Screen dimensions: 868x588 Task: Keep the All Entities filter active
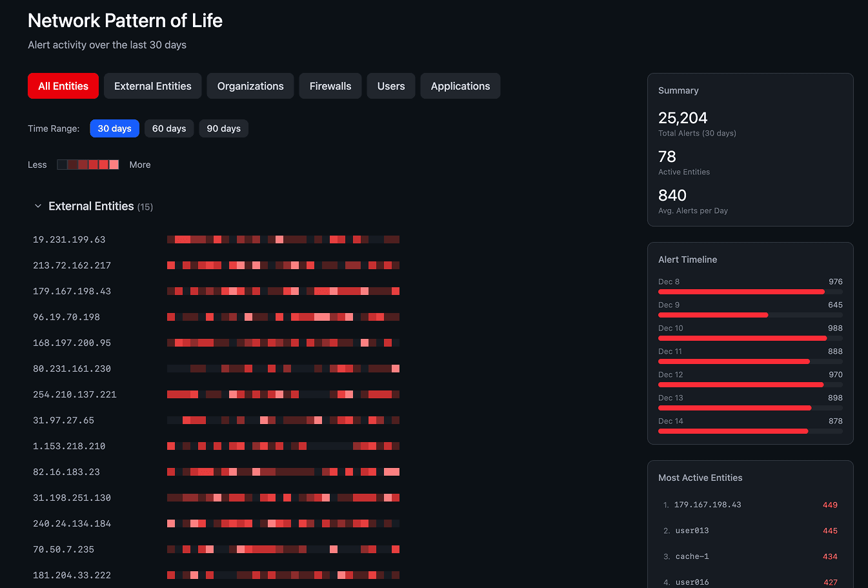[x=63, y=86]
